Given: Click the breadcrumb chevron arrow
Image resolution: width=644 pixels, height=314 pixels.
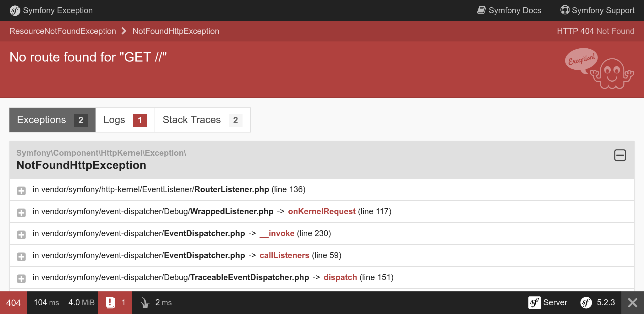Looking at the screenshot, I should pos(124,31).
